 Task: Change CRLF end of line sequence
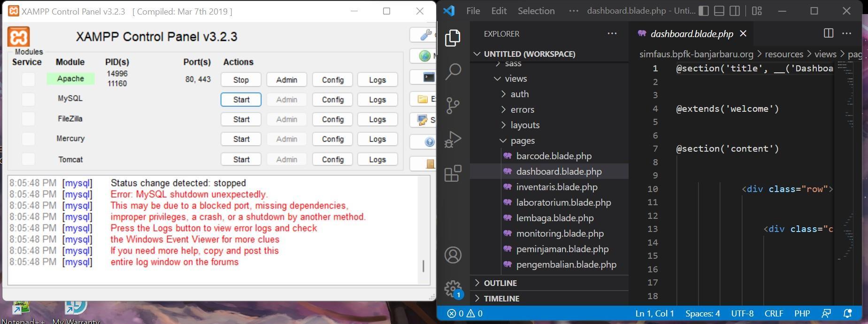click(x=773, y=313)
